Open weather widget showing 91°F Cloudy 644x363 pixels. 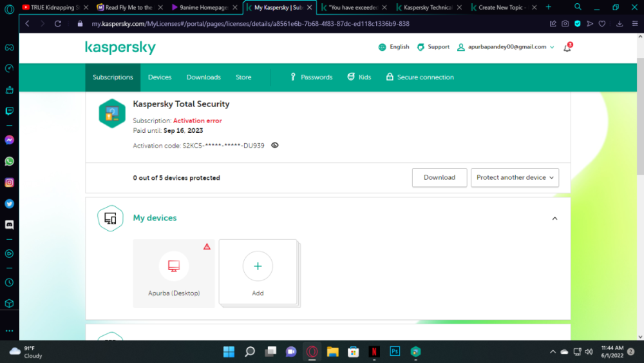pos(26,352)
